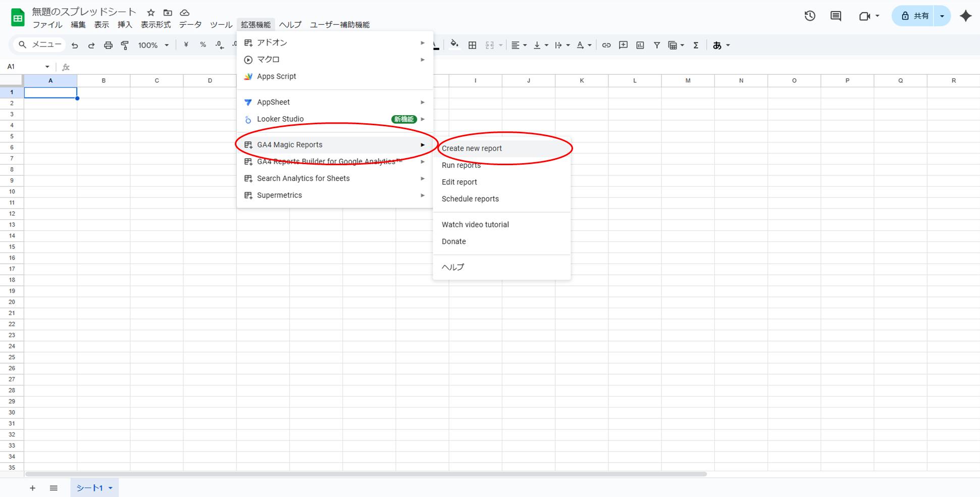The width and height of the screenshot is (980, 497).
Task: Open the Looker Studio submenu
Action: 335,119
